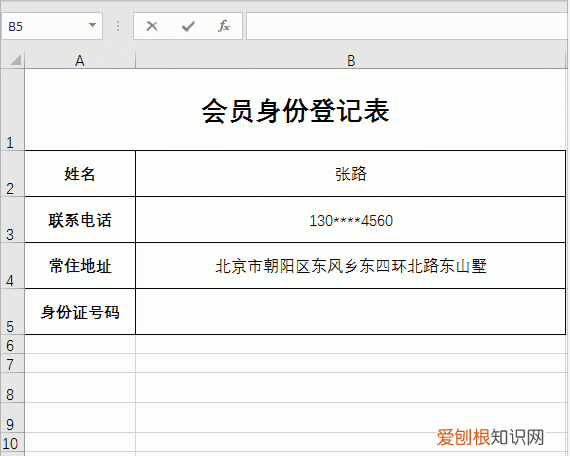Select the cell with 130****4560
Screen dimensions: 570x456
(x=351, y=220)
